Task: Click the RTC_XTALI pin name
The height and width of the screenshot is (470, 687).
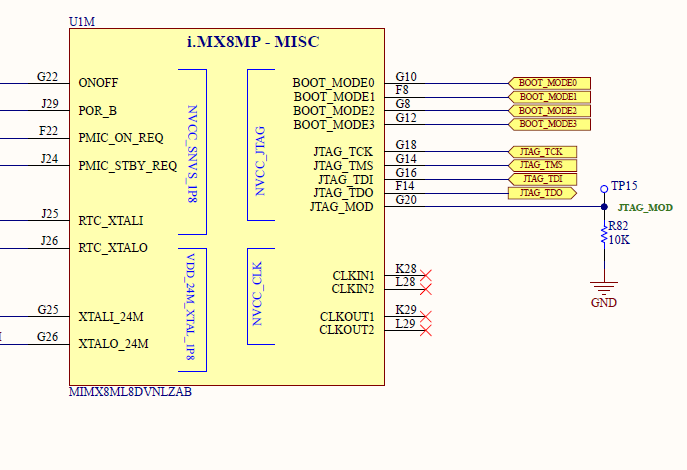Action: click(110, 221)
